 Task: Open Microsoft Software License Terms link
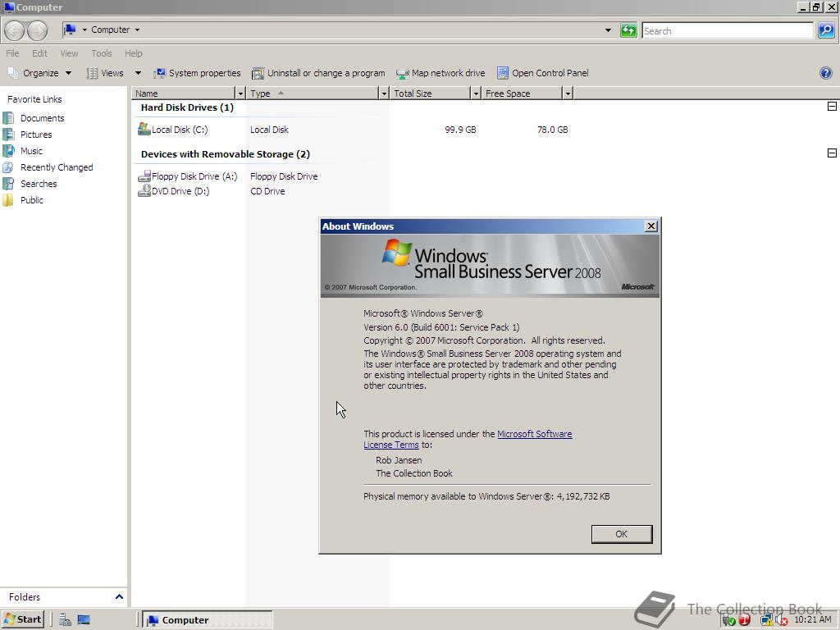click(468, 440)
